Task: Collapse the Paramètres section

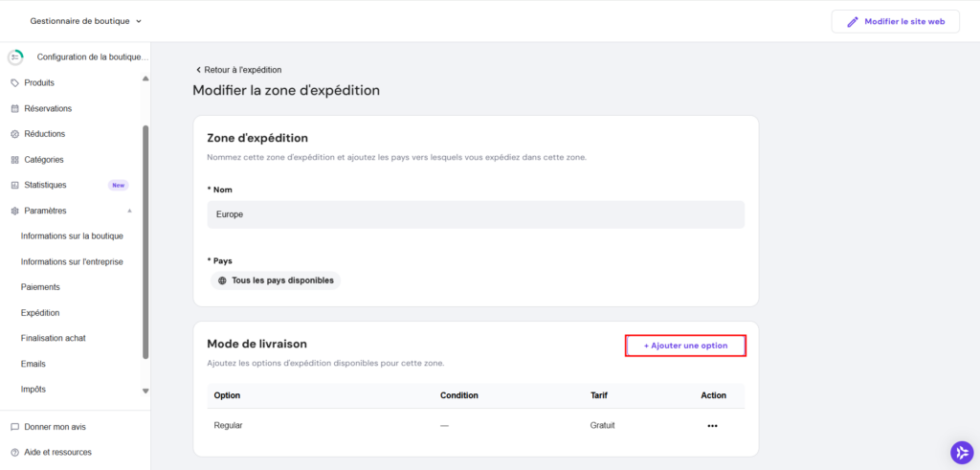Action: click(x=130, y=211)
